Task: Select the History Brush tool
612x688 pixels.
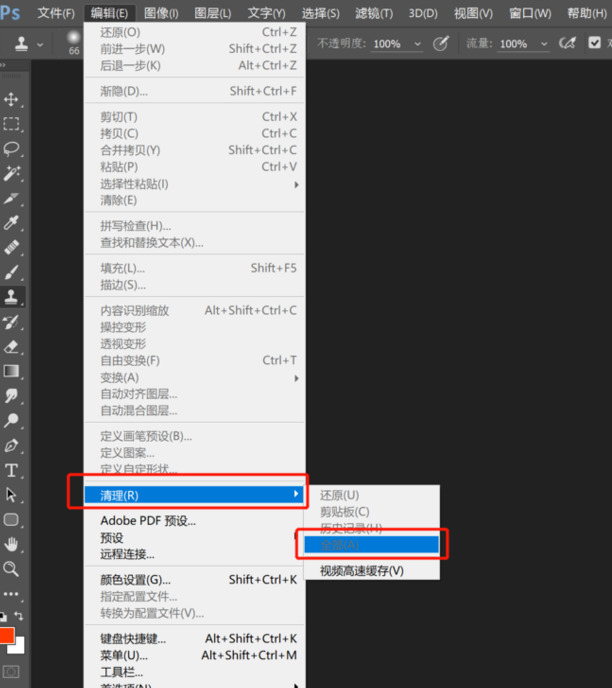Action: click(11, 322)
